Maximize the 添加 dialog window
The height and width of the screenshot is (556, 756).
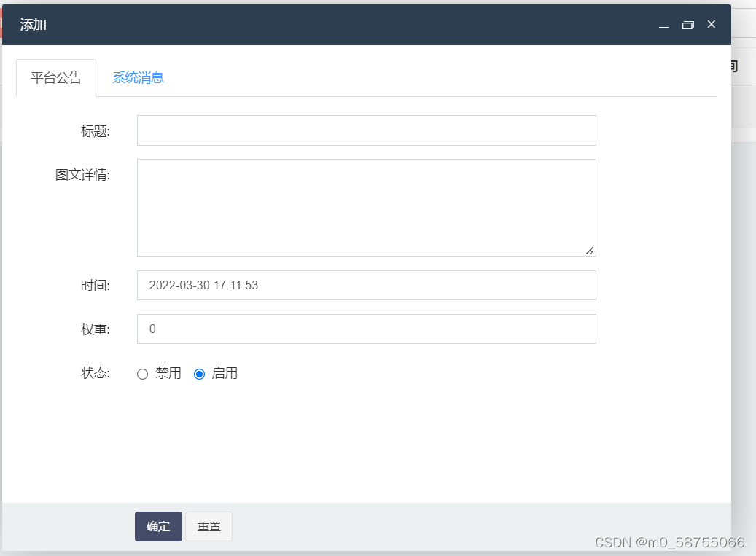pyautogui.click(x=687, y=25)
